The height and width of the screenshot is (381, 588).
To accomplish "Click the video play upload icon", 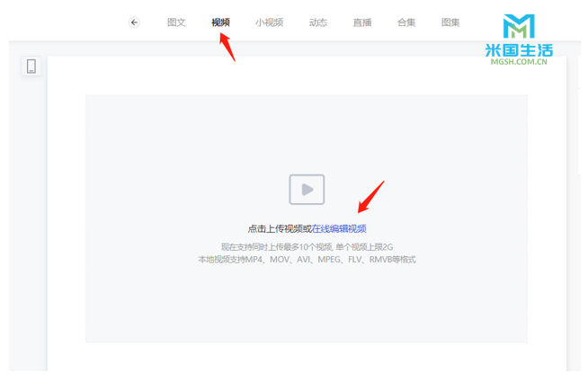I will [x=307, y=190].
